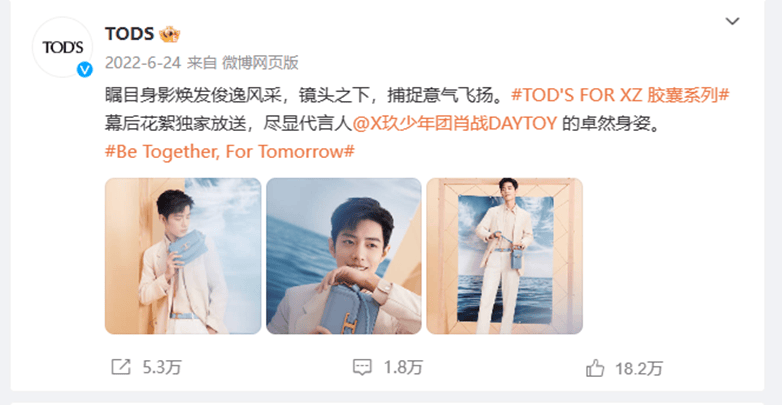Click the crown membership icon beside TODS
The image size is (782, 405).
pyautogui.click(x=170, y=34)
